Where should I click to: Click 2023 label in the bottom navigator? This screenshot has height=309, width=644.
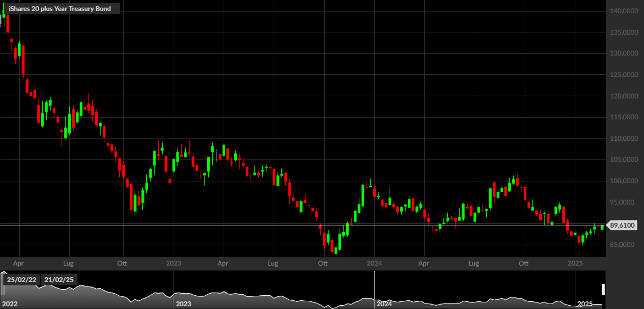(x=184, y=304)
